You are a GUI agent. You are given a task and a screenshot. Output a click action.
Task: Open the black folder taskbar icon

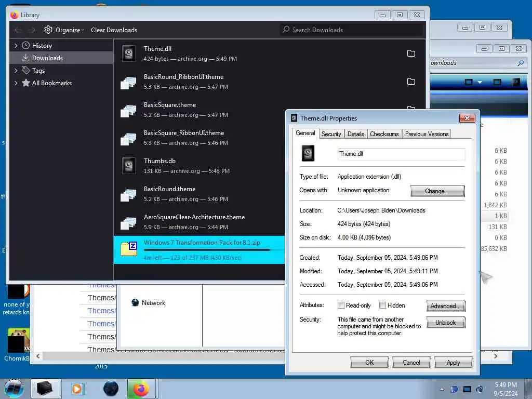[45, 389]
